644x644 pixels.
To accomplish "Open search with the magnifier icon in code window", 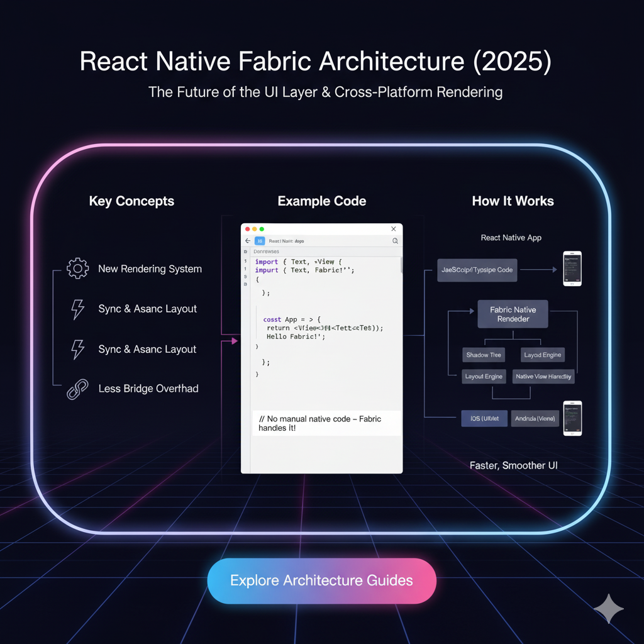I will [x=395, y=241].
